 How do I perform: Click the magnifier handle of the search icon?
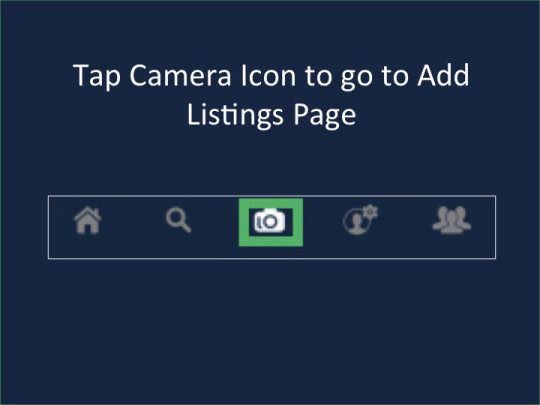click(186, 227)
